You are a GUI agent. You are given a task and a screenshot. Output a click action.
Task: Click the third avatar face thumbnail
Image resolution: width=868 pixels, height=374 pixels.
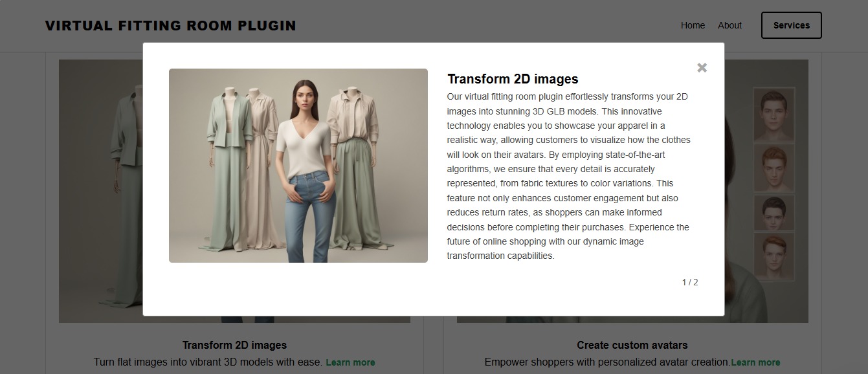tap(775, 214)
